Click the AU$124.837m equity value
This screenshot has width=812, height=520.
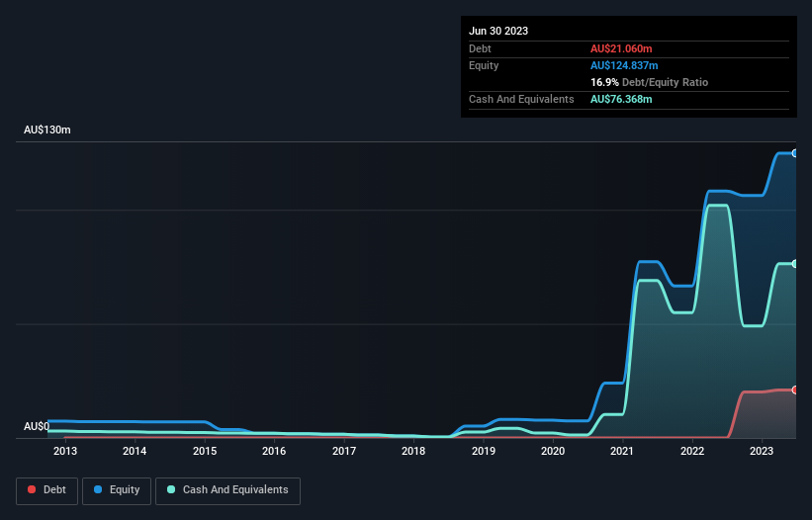point(624,65)
